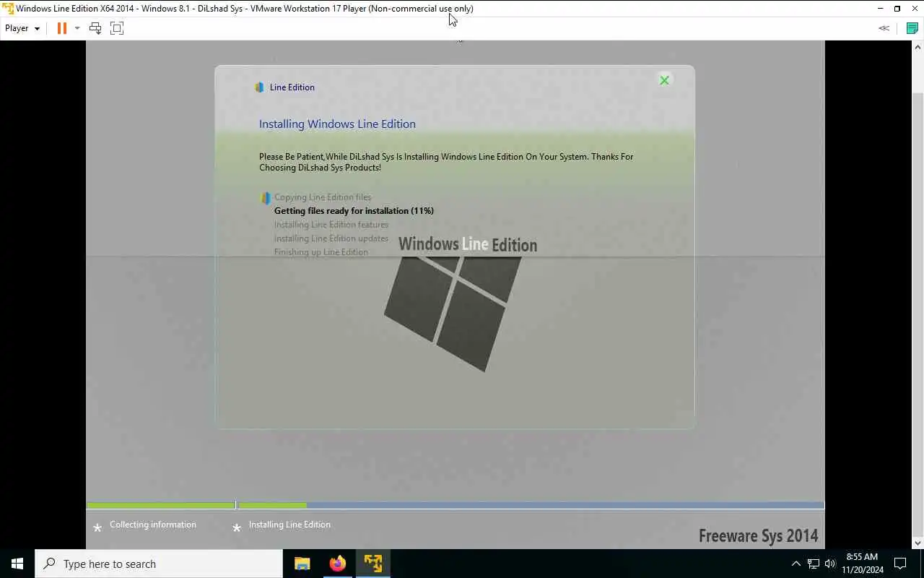Click the Installing Windows Line Edition heading

[x=337, y=124]
